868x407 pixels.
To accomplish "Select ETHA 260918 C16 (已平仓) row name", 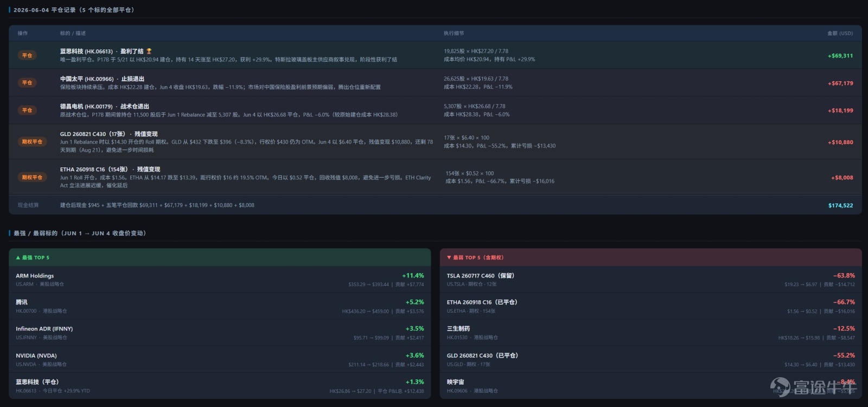I will pos(482,302).
